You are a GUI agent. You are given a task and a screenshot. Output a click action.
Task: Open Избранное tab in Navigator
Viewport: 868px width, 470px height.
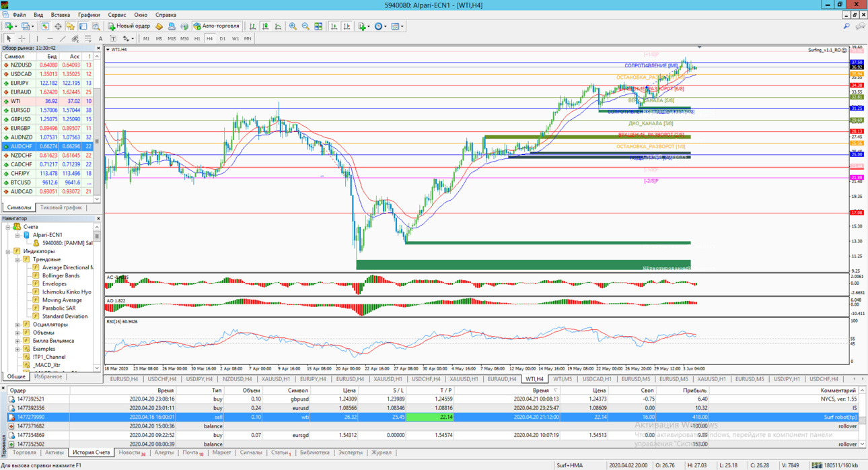tap(48, 376)
